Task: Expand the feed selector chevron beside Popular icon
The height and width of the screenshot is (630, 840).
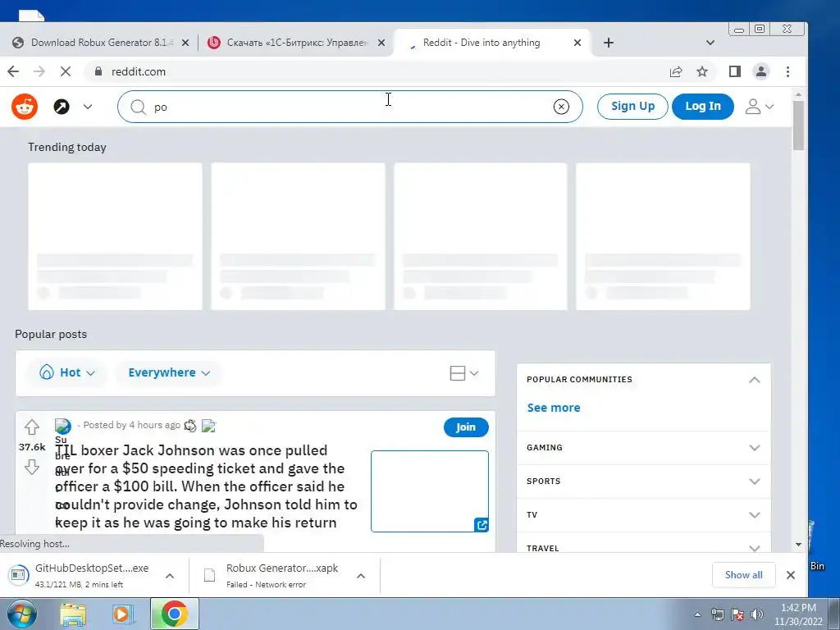Action: (x=88, y=107)
